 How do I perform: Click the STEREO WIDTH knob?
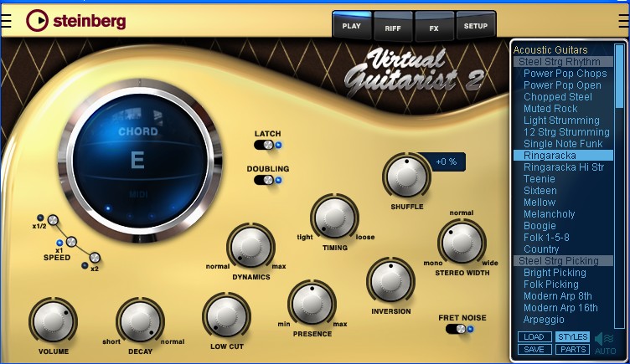pos(462,243)
